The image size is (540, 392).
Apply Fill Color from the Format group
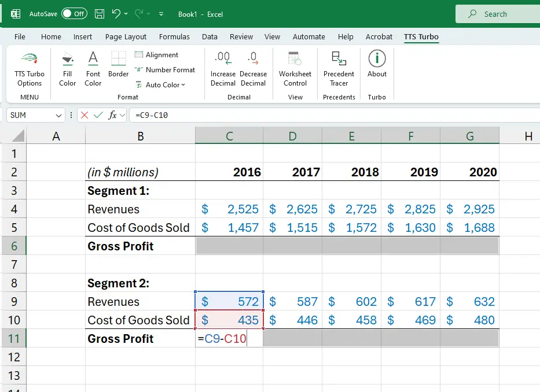coord(67,65)
